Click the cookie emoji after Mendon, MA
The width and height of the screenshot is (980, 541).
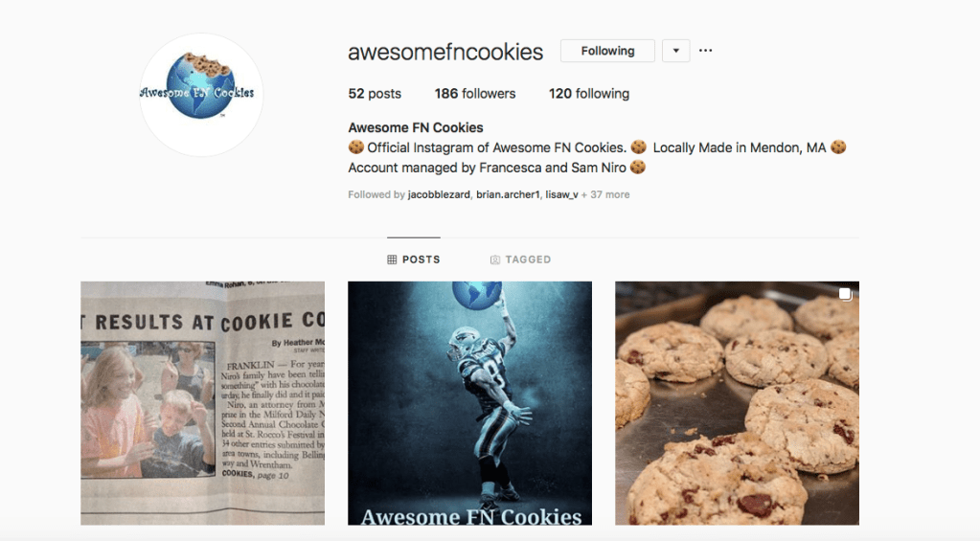pos(838,147)
